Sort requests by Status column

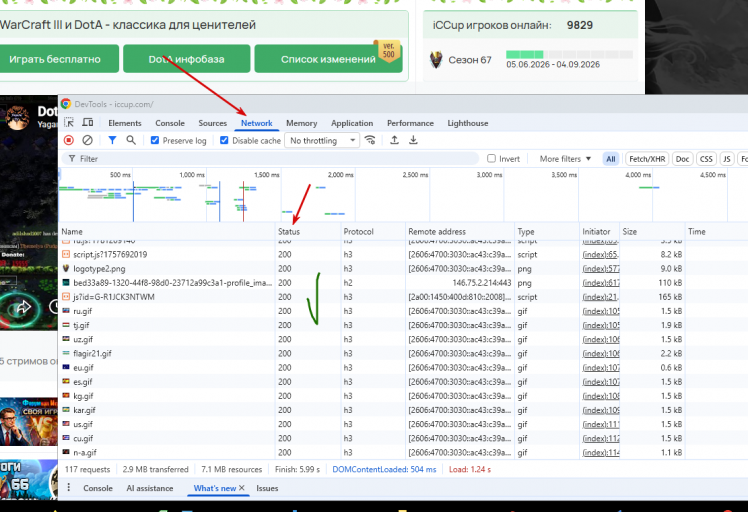click(308, 231)
